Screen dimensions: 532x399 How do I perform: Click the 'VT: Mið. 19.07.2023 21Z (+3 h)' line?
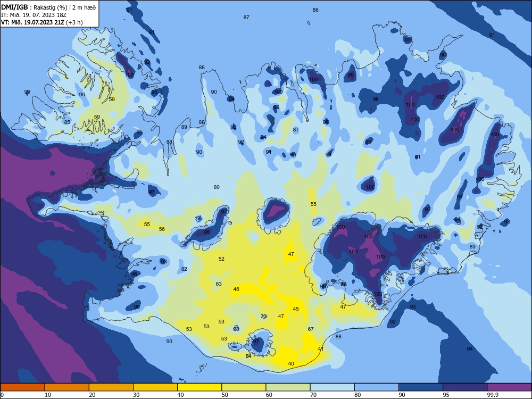point(42,22)
